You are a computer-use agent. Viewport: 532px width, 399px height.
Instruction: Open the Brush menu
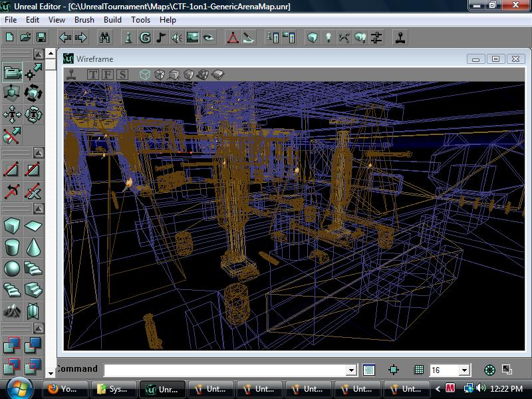point(84,20)
